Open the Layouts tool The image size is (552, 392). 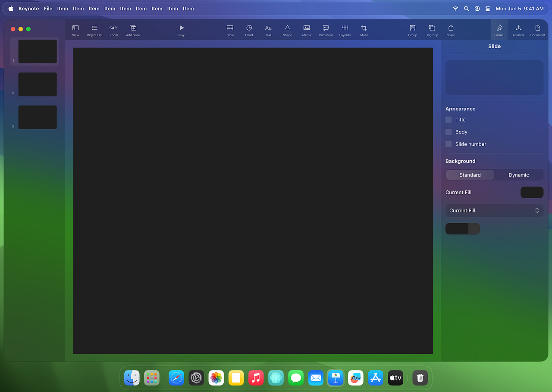345,29
